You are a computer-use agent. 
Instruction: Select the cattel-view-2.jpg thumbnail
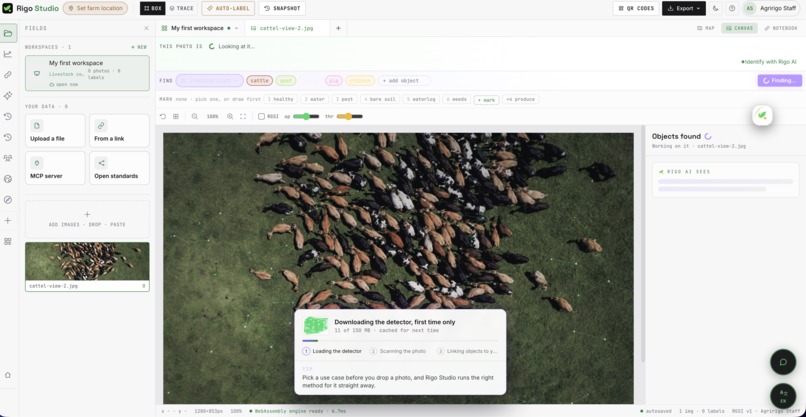[x=87, y=267]
